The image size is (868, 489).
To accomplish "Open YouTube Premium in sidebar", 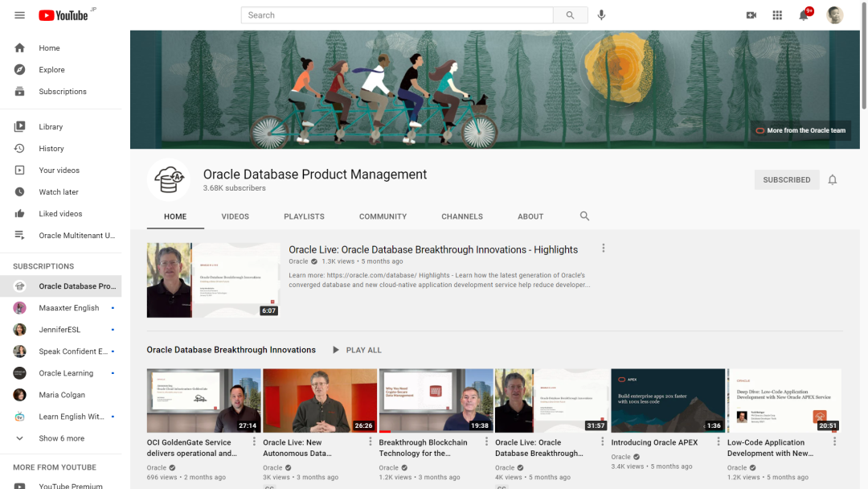I will (61, 485).
